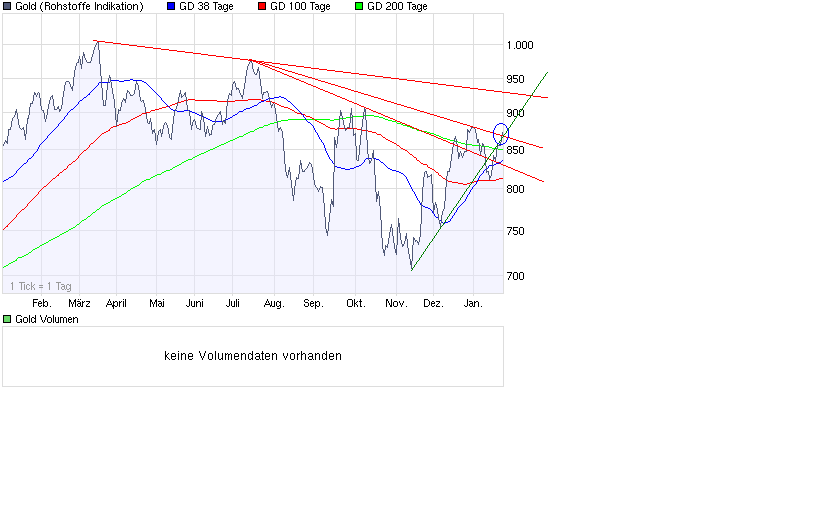The height and width of the screenshot is (525, 840).
Task: Click the 1.000 price axis label
Action: [520, 45]
